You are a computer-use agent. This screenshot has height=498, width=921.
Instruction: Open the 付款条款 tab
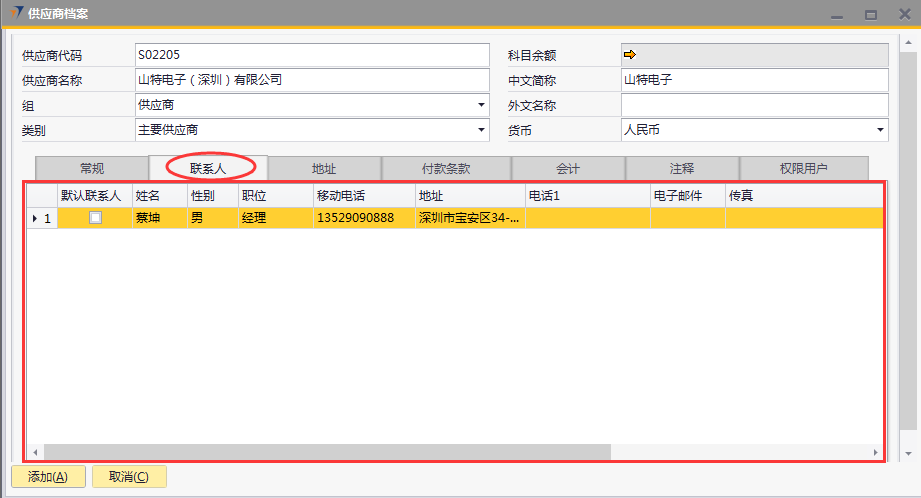click(446, 169)
